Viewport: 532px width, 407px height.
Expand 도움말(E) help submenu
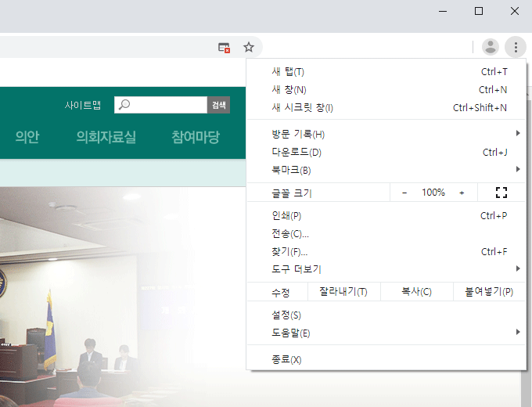pyautogui.click(x=386, y=333)
